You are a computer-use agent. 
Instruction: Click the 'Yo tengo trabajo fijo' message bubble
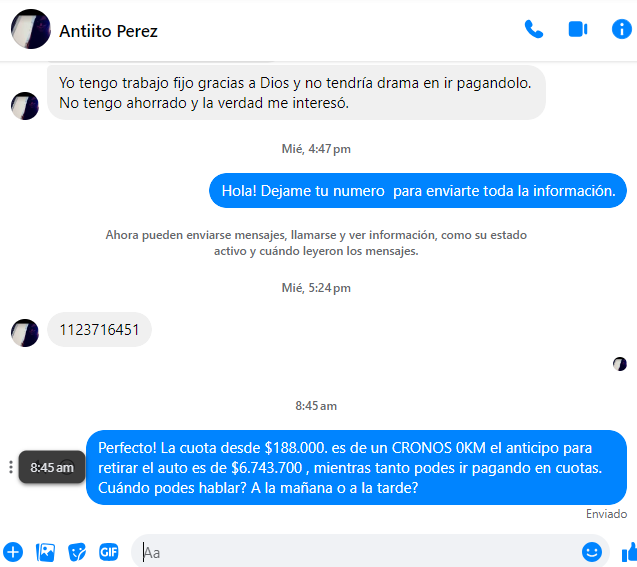coord(296,93)
